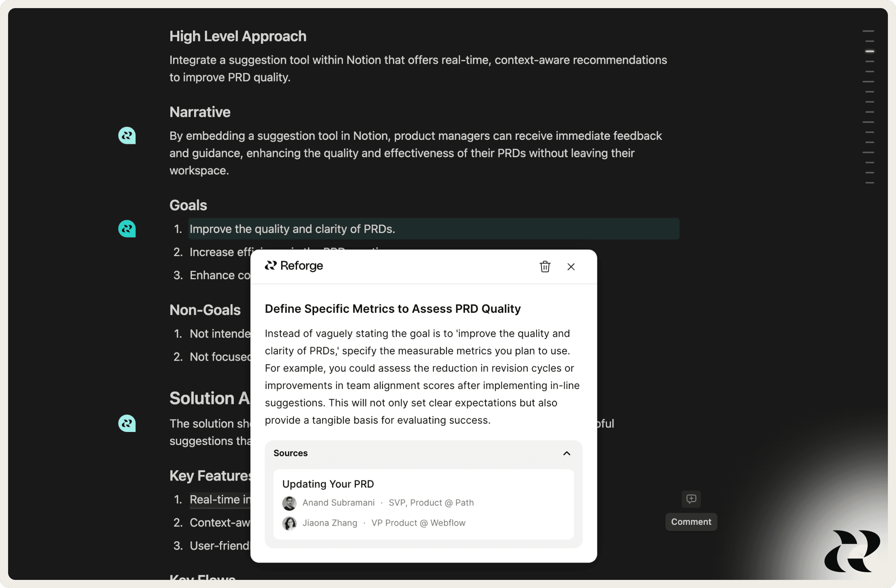Click Jiaona Zhang's profile avatar
896x588 pixels.
(x=289, y=523)
